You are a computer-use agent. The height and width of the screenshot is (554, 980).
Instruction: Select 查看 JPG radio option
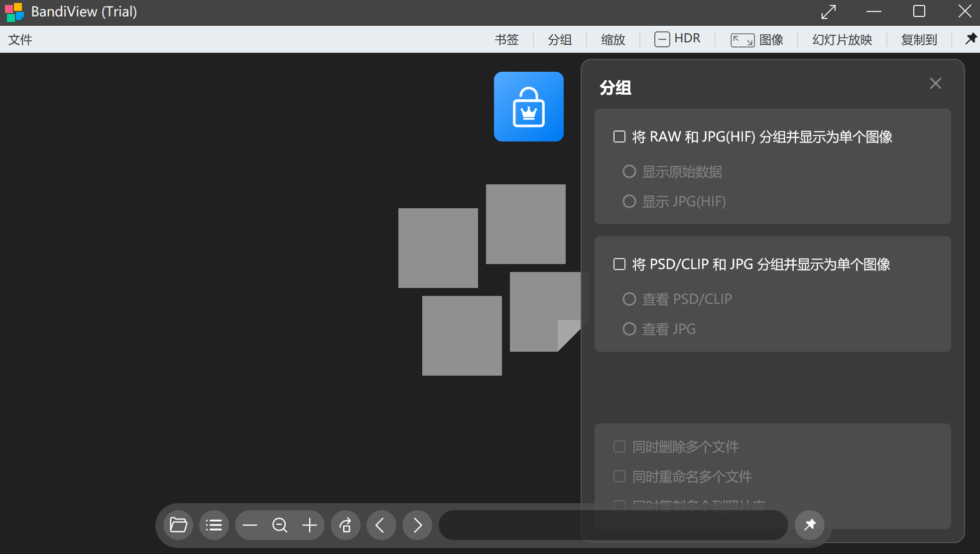pos(629,329)
